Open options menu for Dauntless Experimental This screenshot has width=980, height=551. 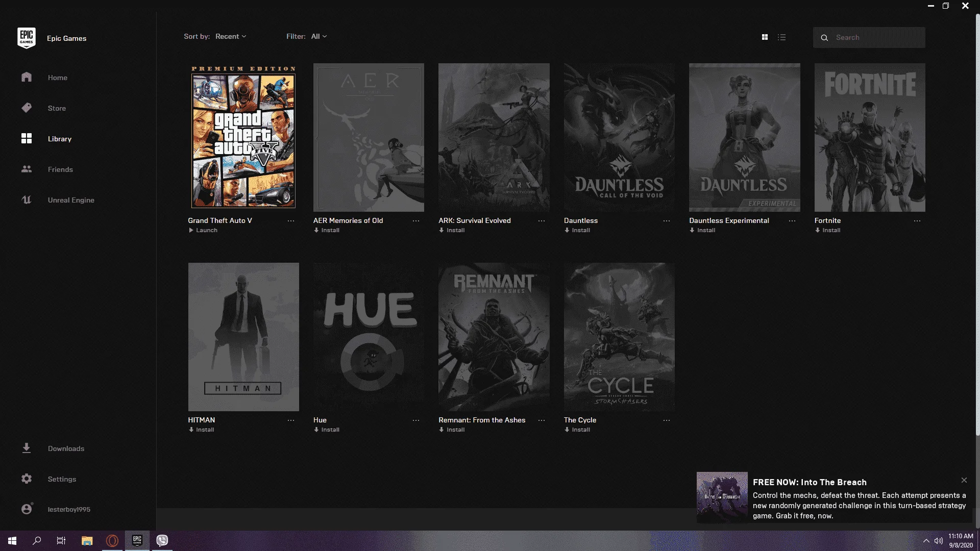pos(792,221)
